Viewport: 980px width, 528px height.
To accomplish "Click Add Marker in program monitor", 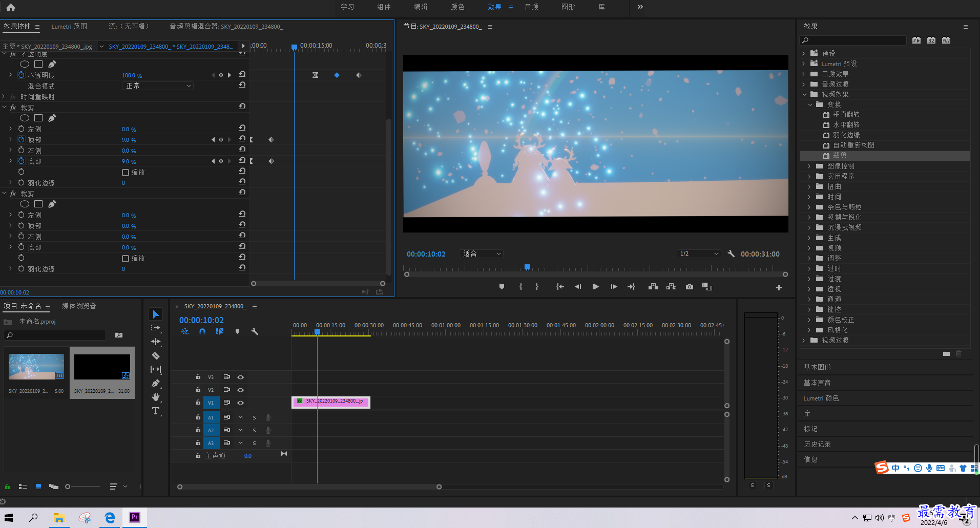I will [x=502, y=287].
